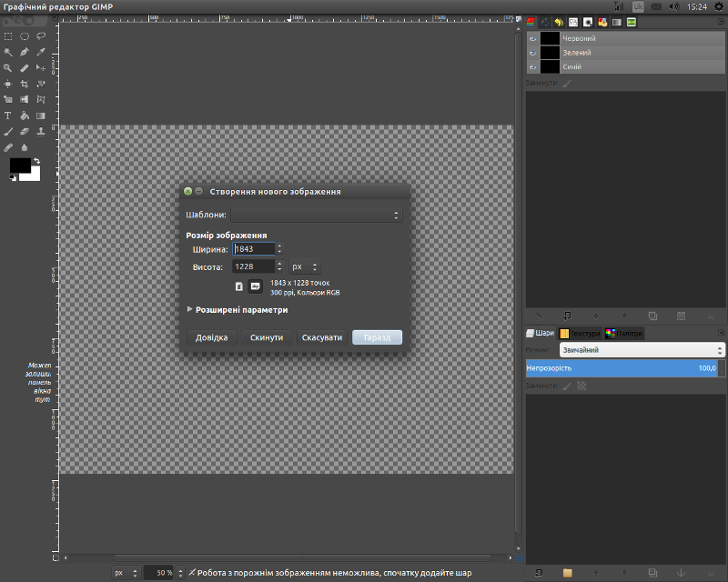Image resolution: width=728 pixels, height=582 pixels.
Task: Open the background white color swatch
Action: coord(35,176)
